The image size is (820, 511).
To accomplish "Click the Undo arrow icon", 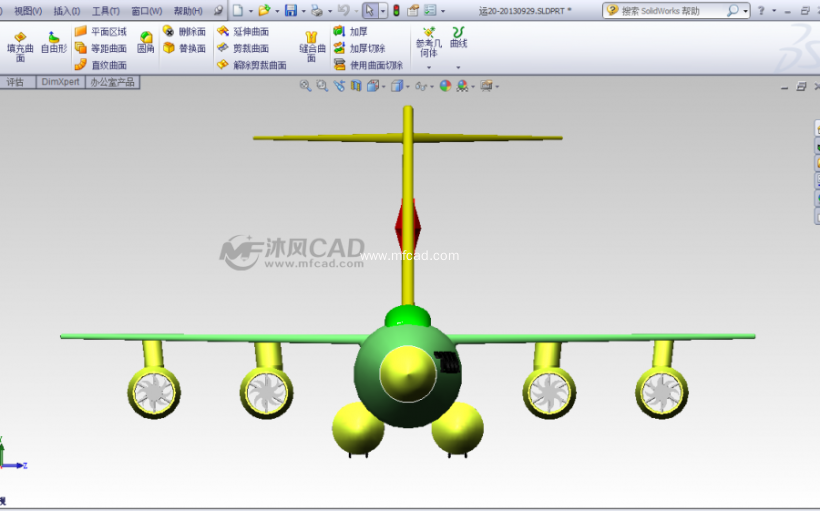I will coord(344,10).
